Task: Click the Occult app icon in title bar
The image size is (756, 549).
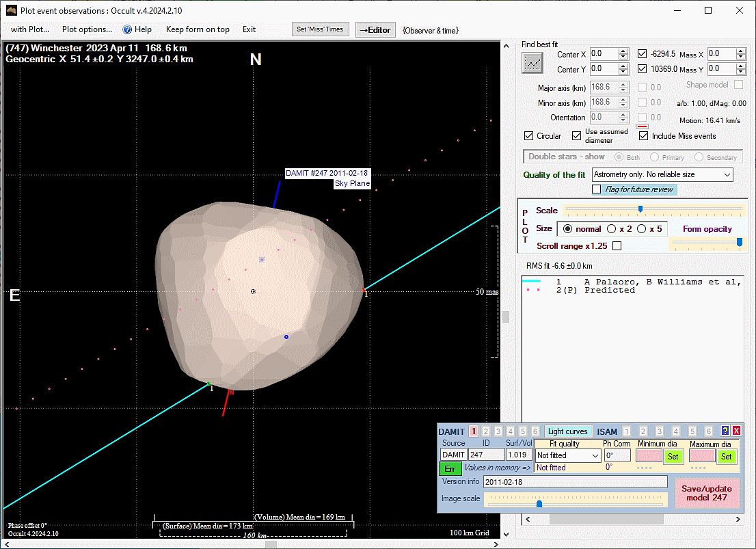Action: [12, 11]
